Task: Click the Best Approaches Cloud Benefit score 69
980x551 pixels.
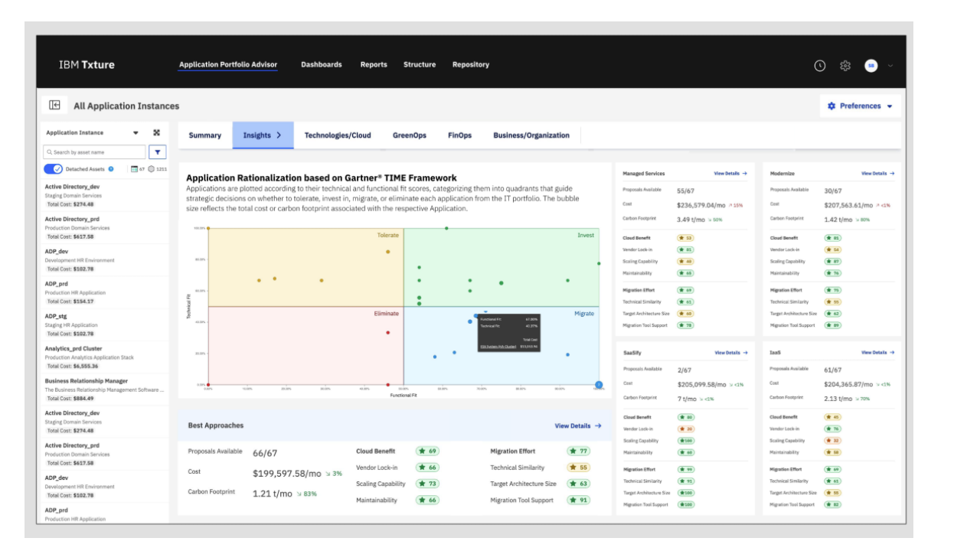Action: pos(427,452)
